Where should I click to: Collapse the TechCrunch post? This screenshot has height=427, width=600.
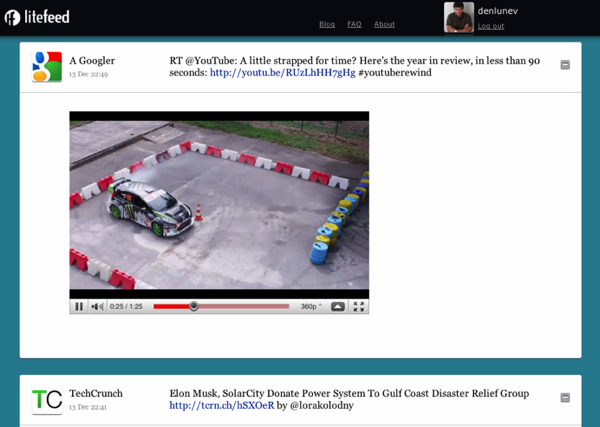[x=565, y=398]
